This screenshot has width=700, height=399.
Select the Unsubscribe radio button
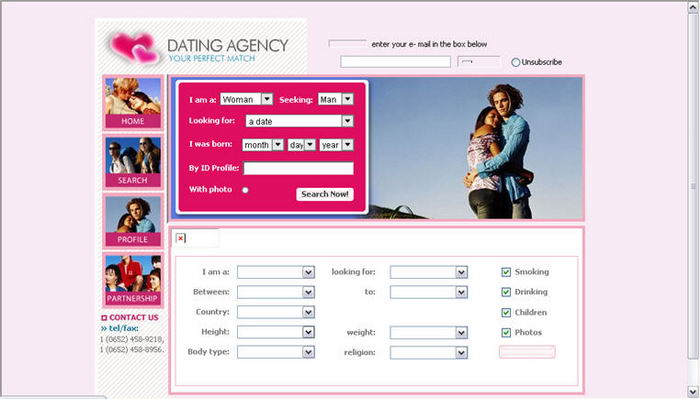tap(516, 62)
